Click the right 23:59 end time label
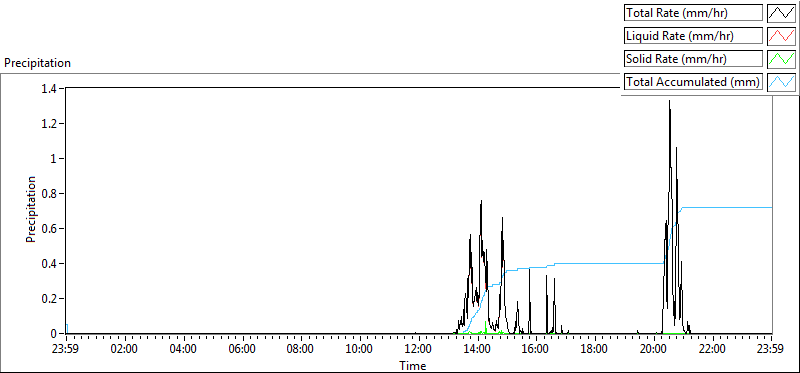The image size is (800, 373). [x=771, y=350]
